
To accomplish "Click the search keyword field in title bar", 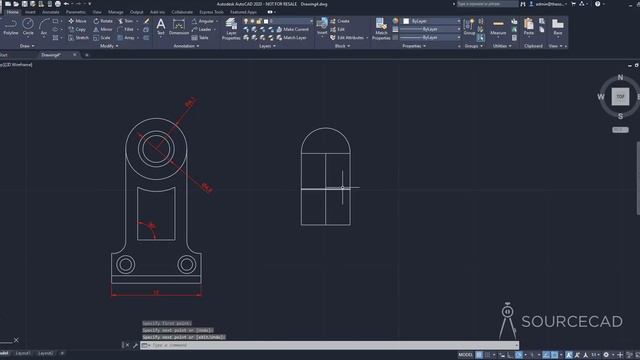I will click(487, 4).
